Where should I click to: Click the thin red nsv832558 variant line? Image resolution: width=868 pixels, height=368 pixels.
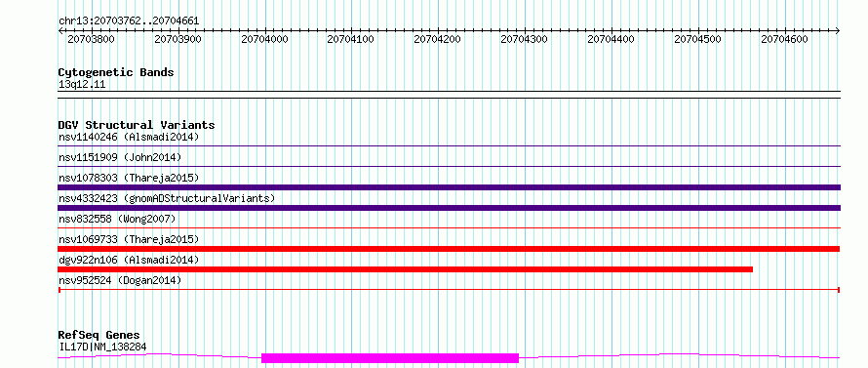[x=450, y=227]
